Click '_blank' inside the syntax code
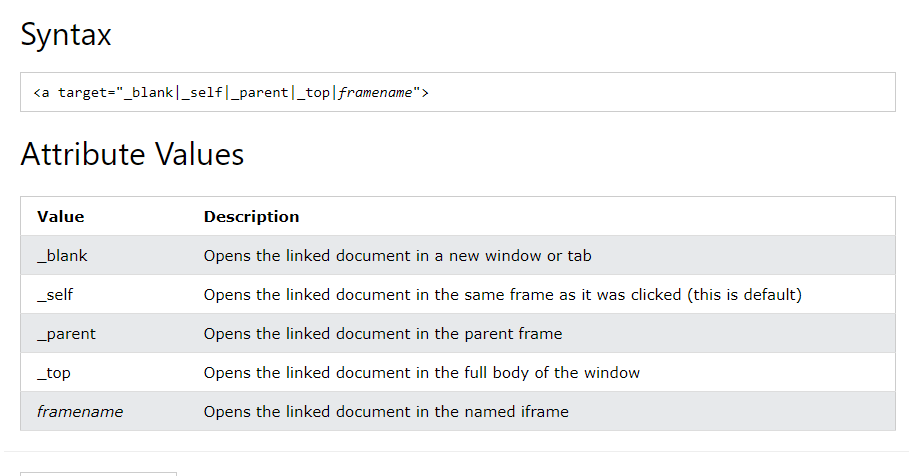The height and width of the screenshot is (476, 909). point(148,93)
